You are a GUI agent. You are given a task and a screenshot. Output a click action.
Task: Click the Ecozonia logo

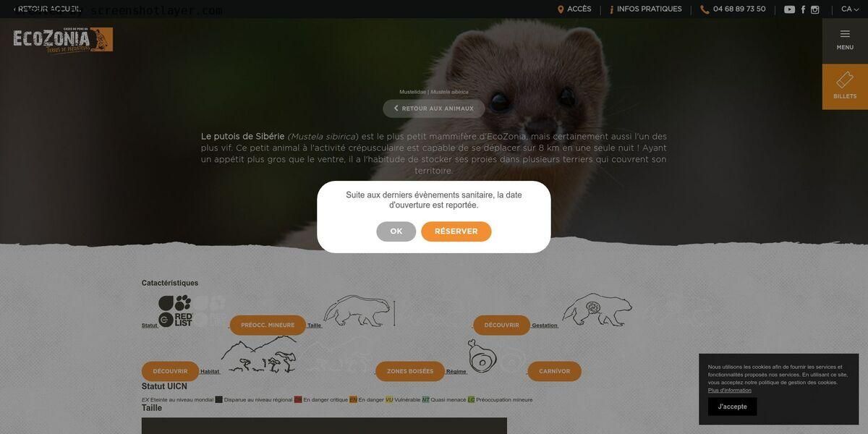(x=63, y=40)
